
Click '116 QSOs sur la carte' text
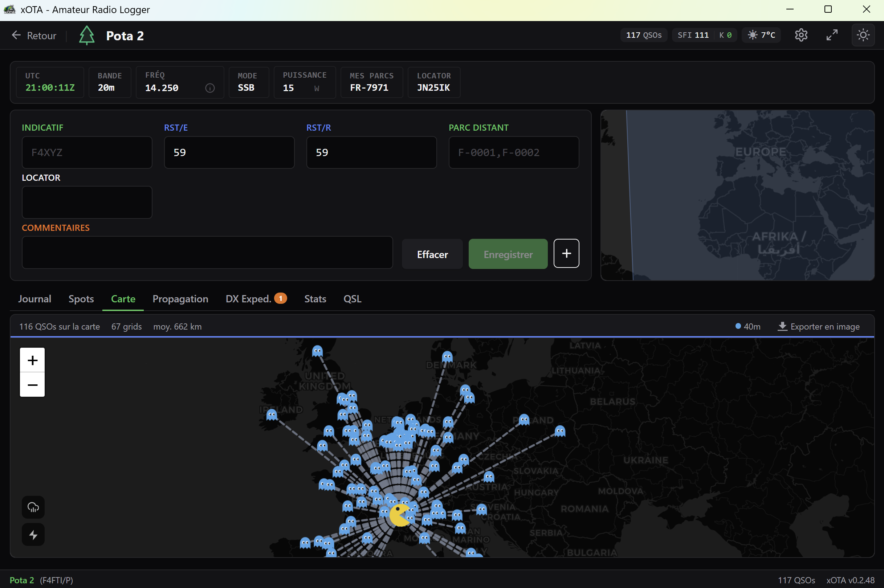click(x=60, y=327)
